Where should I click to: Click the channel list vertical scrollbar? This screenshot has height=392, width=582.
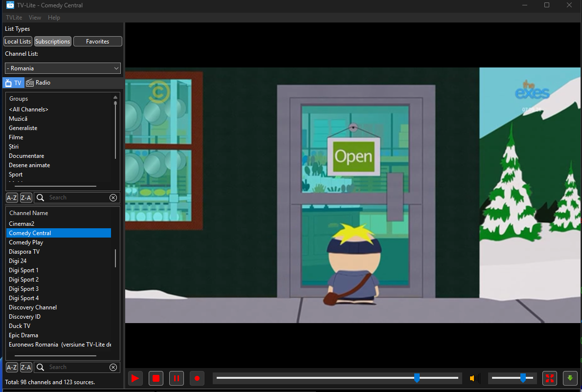[x=115, y=258]
